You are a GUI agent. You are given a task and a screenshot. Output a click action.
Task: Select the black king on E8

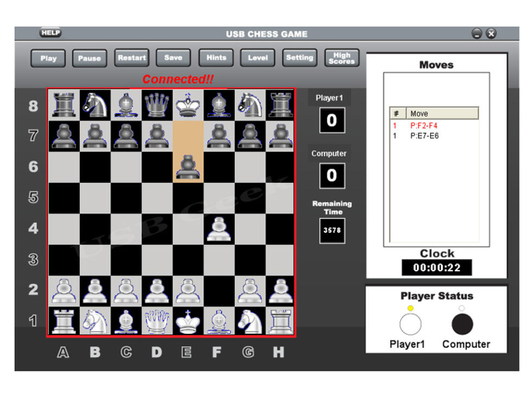point(188,105)
